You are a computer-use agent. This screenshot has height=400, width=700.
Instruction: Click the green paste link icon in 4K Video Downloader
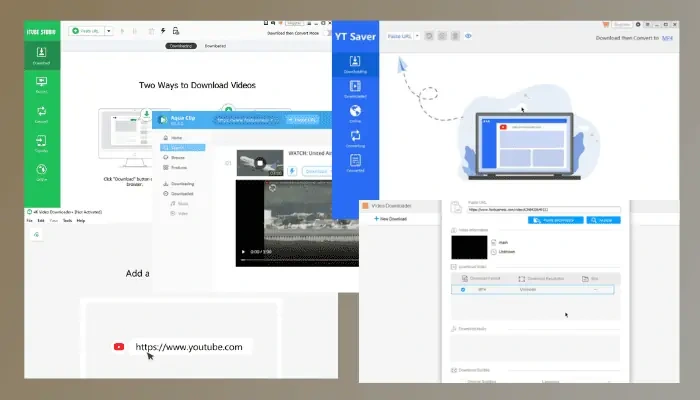click(37, 234)
